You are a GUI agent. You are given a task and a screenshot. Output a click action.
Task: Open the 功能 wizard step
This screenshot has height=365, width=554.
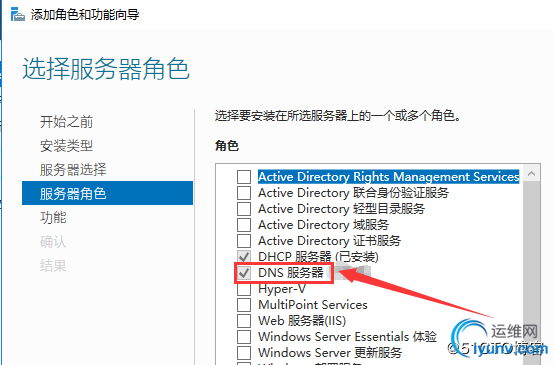click(53, 217)
